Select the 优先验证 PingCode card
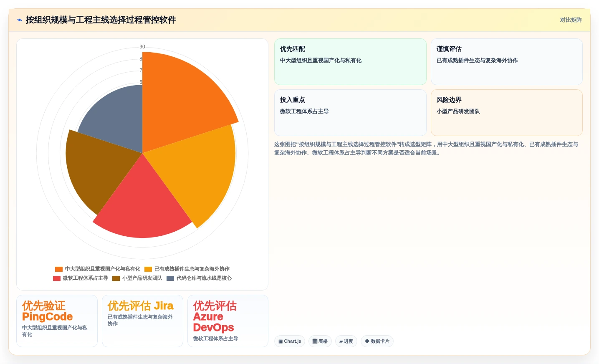This screenshot has height=364, width=599. (57, 321)
